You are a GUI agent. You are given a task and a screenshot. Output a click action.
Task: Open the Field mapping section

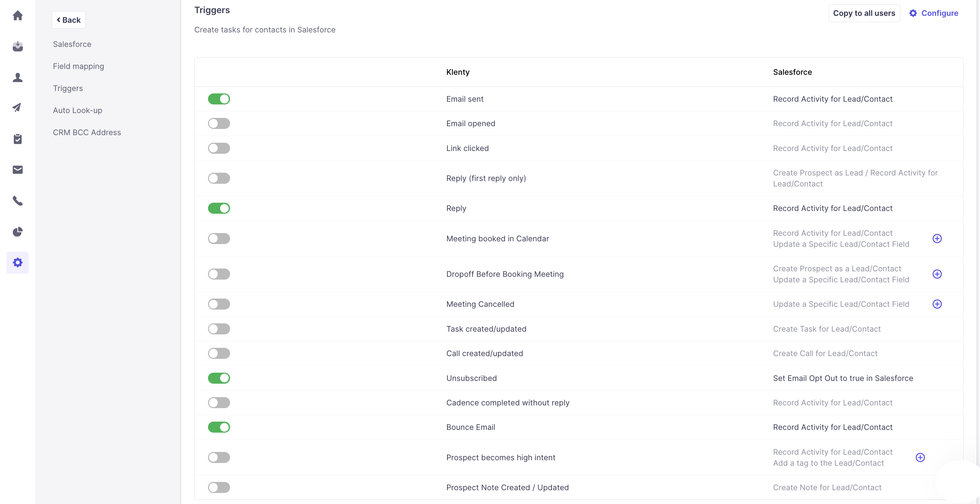pyautogui.click(x=78, y=66)
